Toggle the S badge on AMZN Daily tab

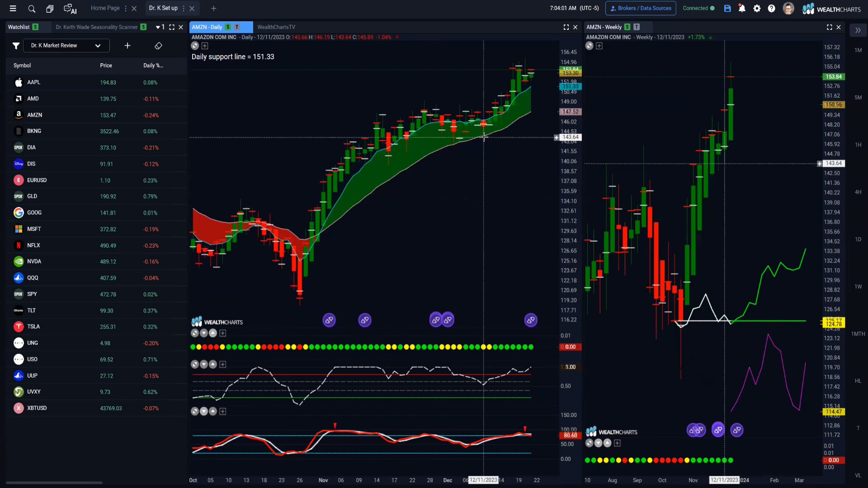tap(228, 27)
